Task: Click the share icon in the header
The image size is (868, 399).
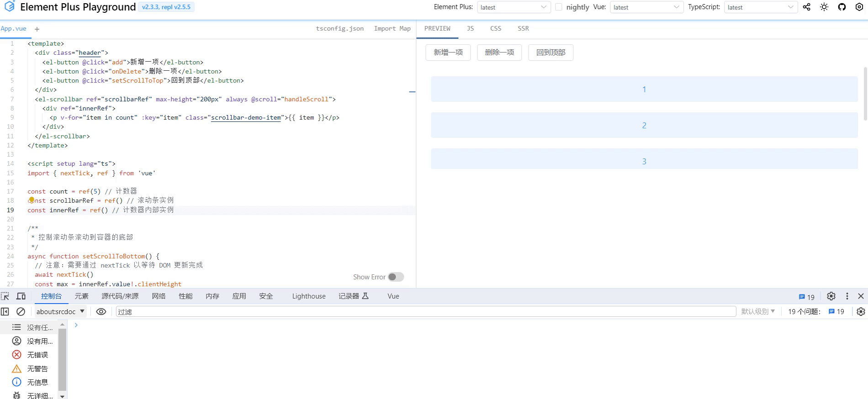Action: click(x=807, y=7)
